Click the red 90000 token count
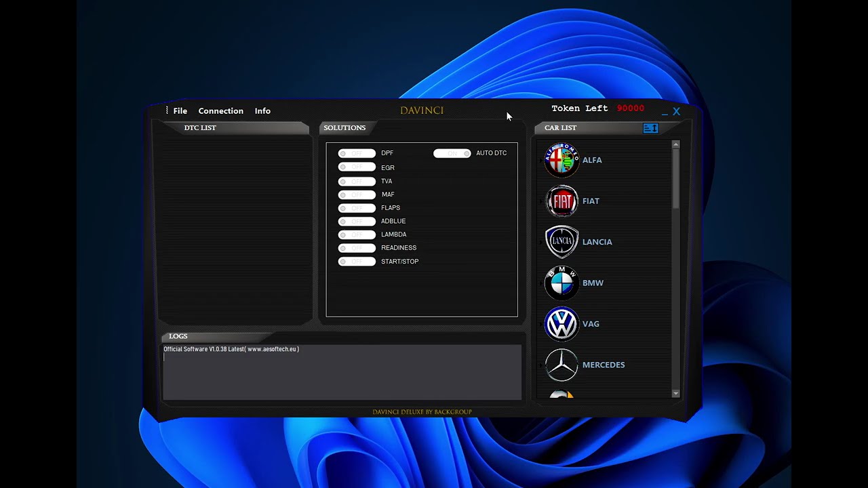This screenshot has height=488, width=868. pos(631,108)
